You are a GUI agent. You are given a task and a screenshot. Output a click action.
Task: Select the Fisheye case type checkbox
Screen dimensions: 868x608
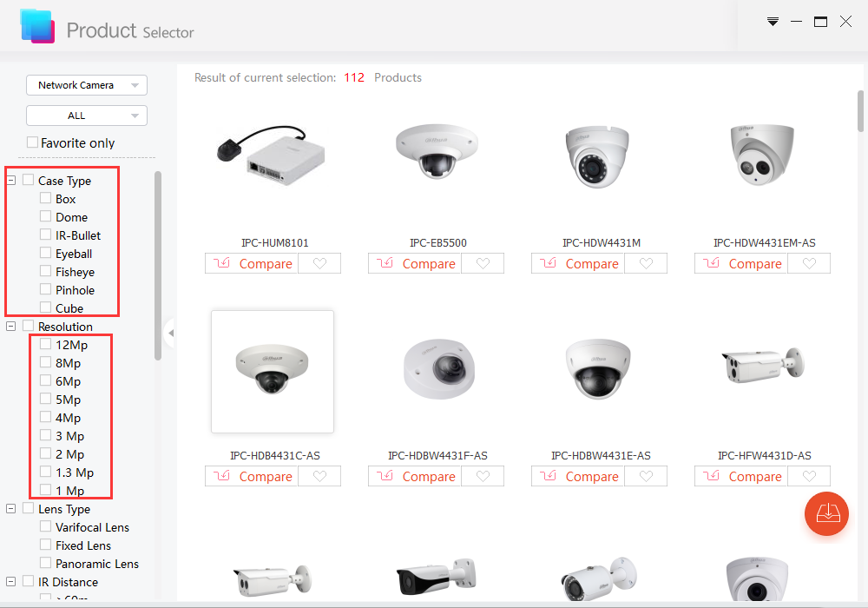[45, 271]
